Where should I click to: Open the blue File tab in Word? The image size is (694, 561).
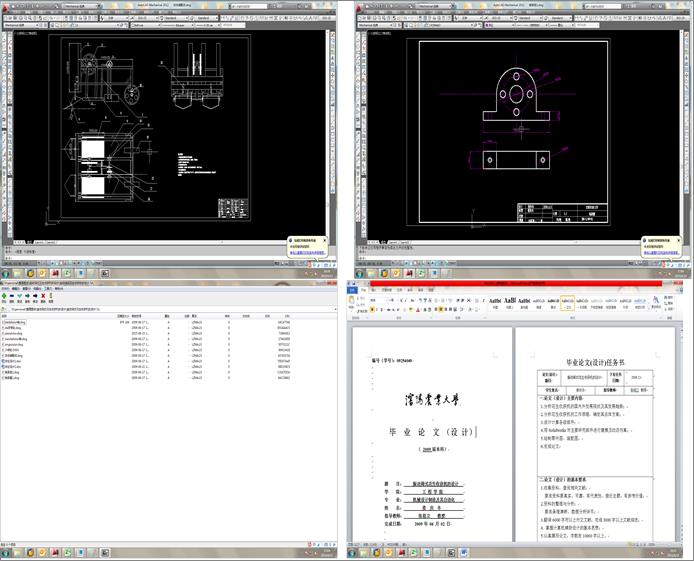(352, 290)
